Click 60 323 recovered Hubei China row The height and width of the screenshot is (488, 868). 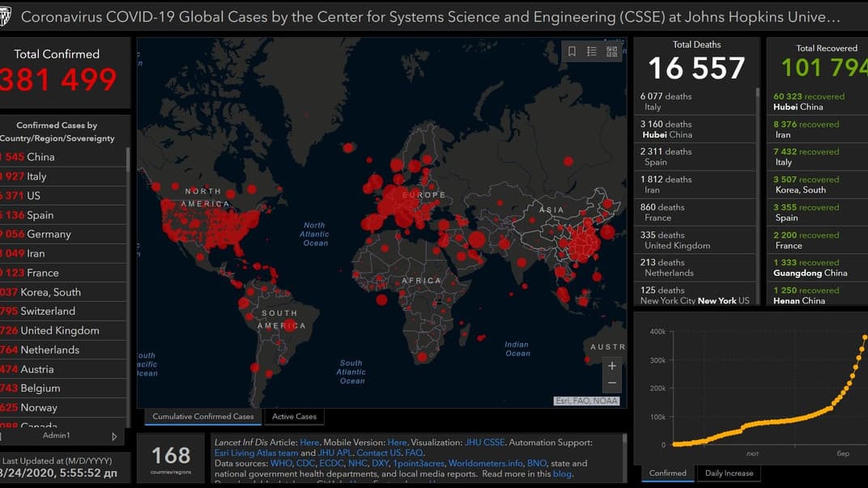click(818, 101)
